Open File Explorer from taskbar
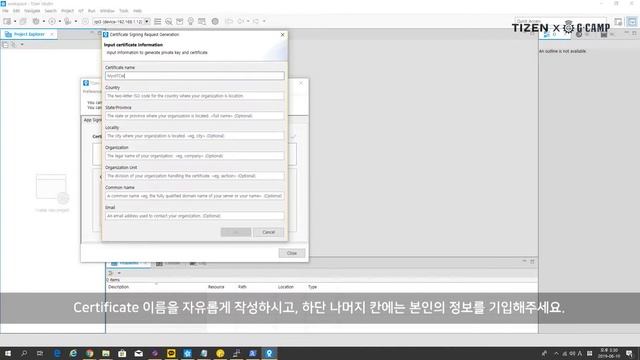Viewport: 640px width, 360px height. click(106, 353)
